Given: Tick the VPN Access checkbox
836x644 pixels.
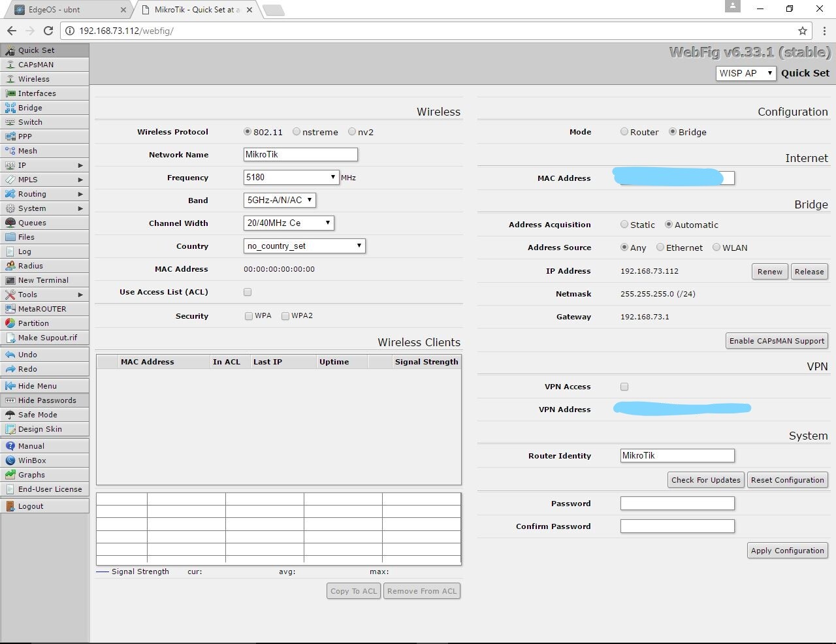Looking at the screenshot, I should point(624,387).
